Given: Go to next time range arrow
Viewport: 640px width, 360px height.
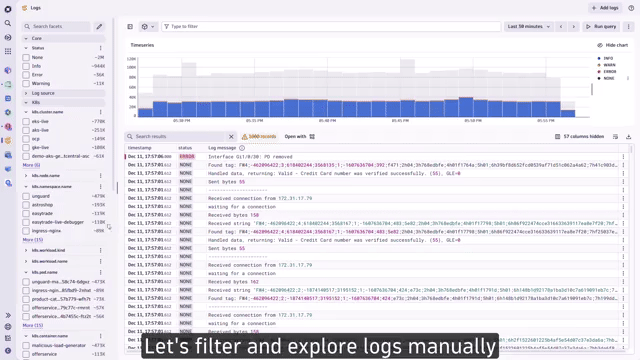Looking at the screenshot, I should click(x=573, y=27).
